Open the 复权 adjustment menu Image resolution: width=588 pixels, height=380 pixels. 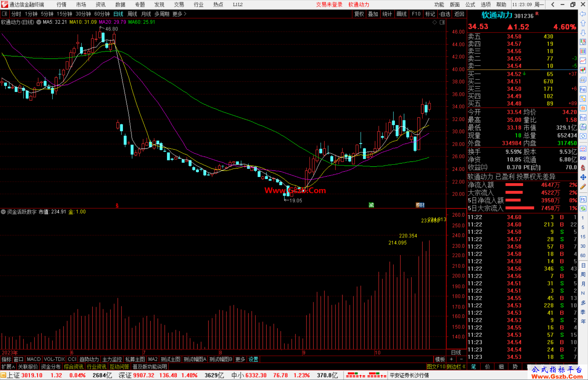tap(359, 14)
